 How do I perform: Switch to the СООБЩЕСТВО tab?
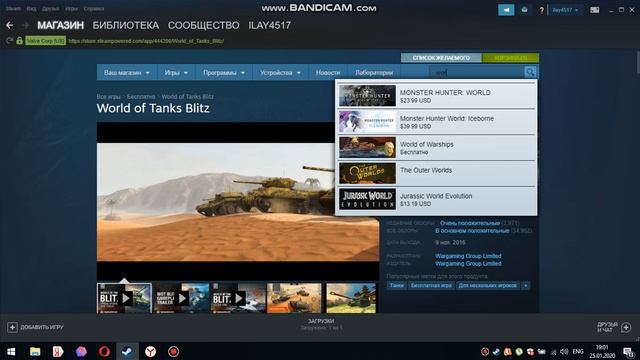coord(203,25)
